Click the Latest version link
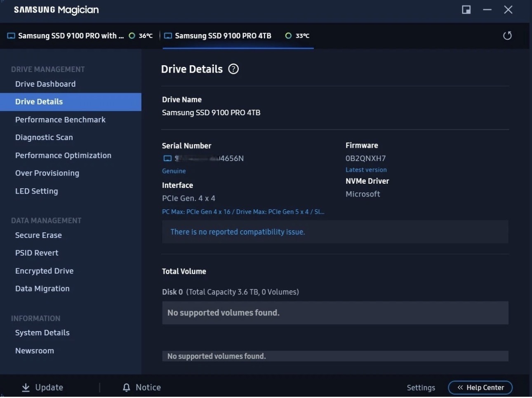This screenshot has height=398, width=532. tap(366, 170)
